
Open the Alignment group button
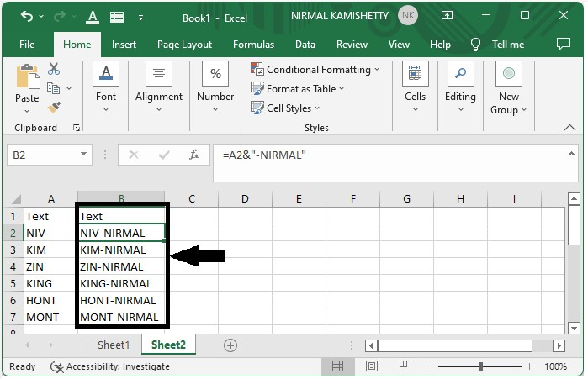(x=159, y=87)
